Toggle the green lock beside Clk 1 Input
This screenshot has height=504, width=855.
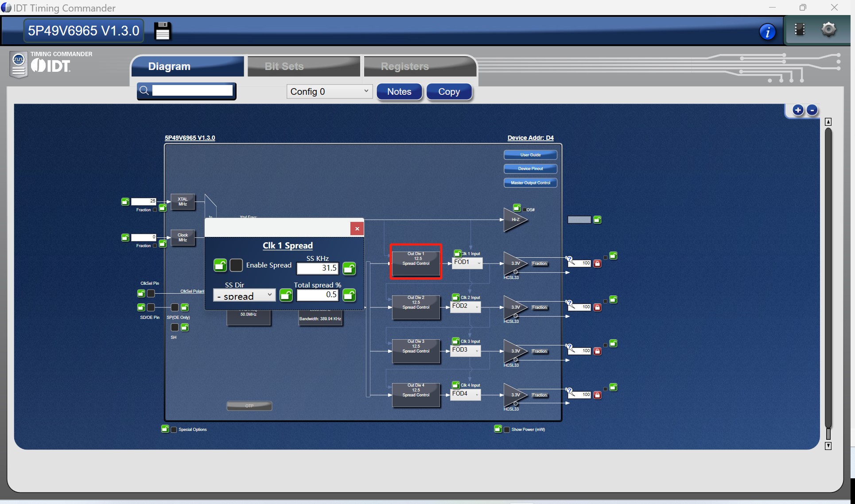click(x=458, y=253)
